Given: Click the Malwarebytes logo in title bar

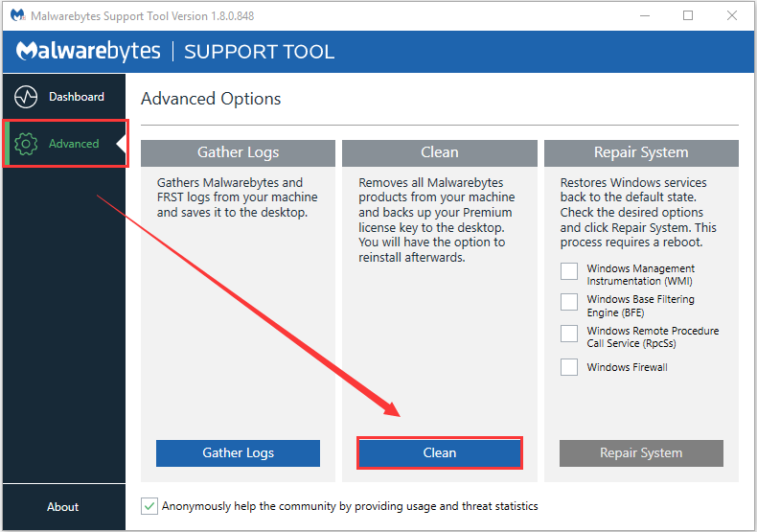Looking at the screenshot, I should point(18,15).
